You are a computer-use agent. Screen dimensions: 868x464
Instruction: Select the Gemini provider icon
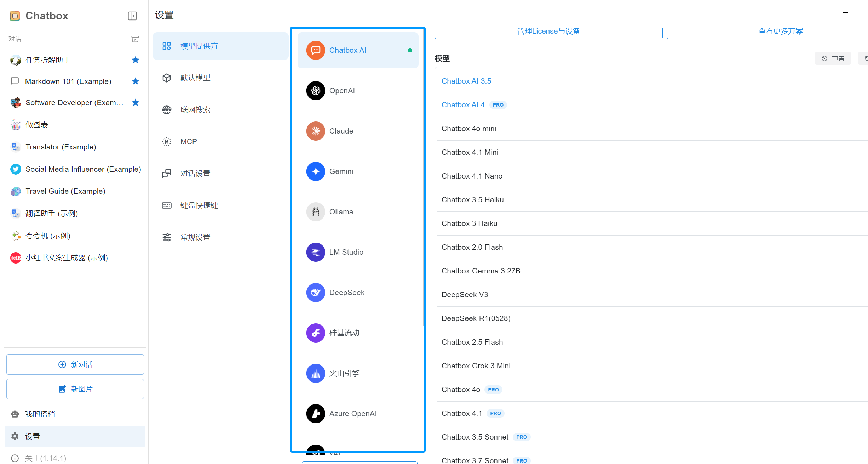click(x=316, y=171)
